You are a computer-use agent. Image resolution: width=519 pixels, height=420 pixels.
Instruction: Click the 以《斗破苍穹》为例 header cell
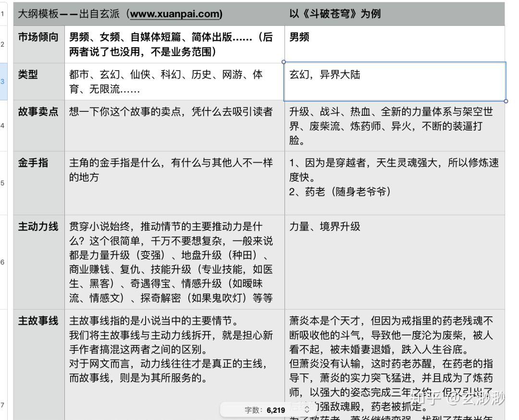tap(395, 14)
